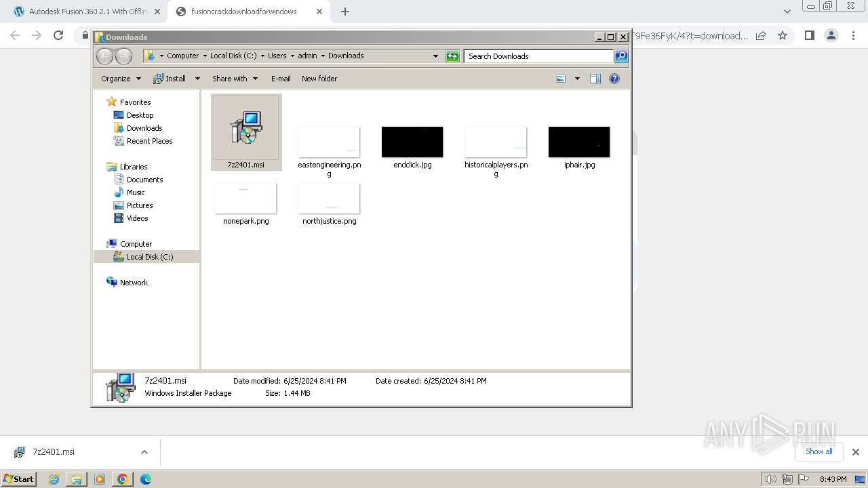Screen dimensions: 868x488
Task: Click Show all downloads button
Action: pos(818,452)
